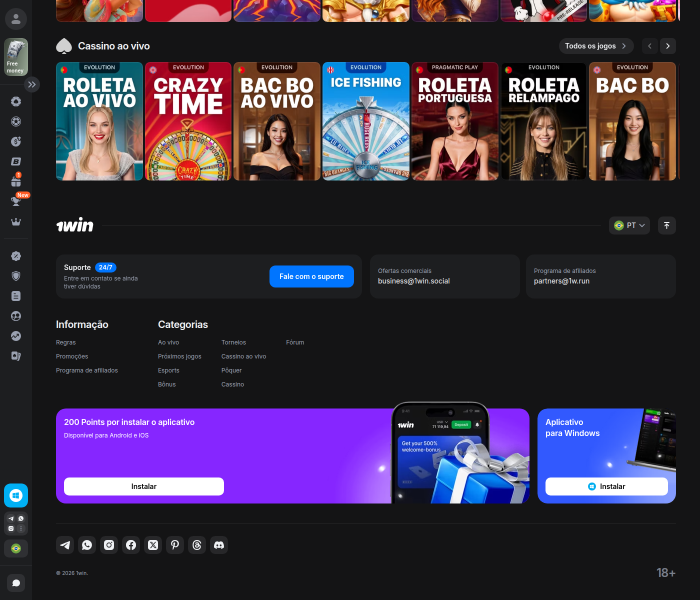Open Fórum category link
The width and height of the screenshot is (700, 600).
click(295, 342)
